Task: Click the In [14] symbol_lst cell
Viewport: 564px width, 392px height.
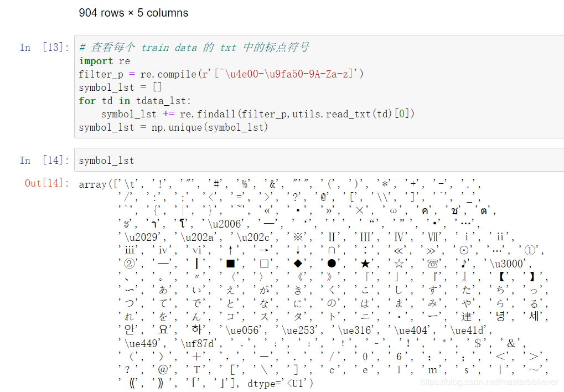Action: coord(319,160)
